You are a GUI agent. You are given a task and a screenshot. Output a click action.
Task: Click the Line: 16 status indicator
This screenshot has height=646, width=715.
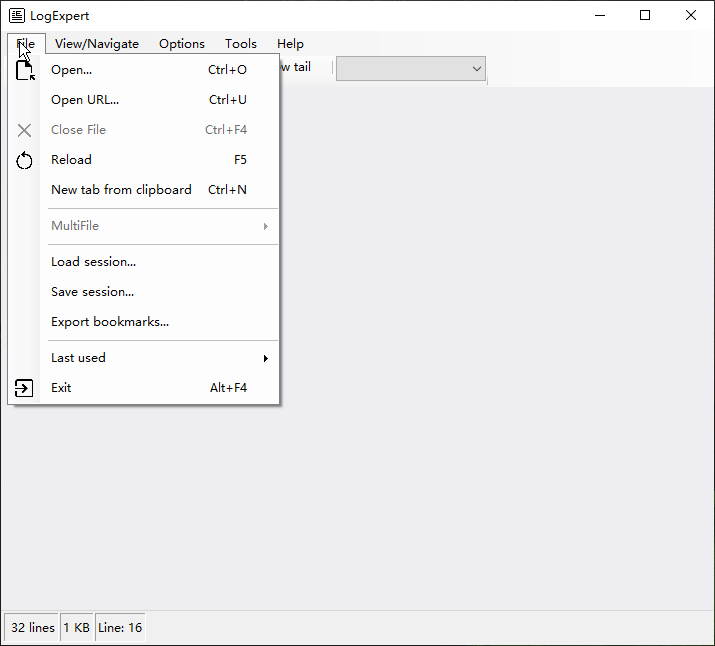click(120, 628)
